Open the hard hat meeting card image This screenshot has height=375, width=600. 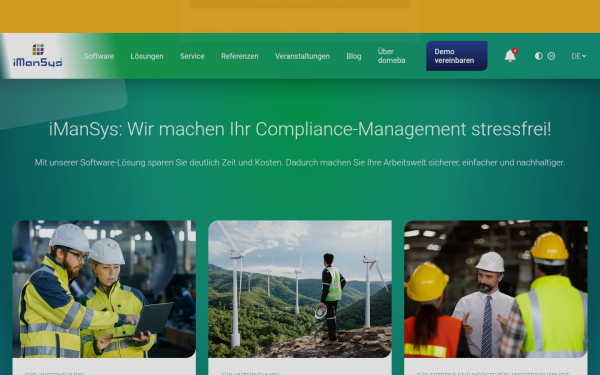click(x=496, y=289)
